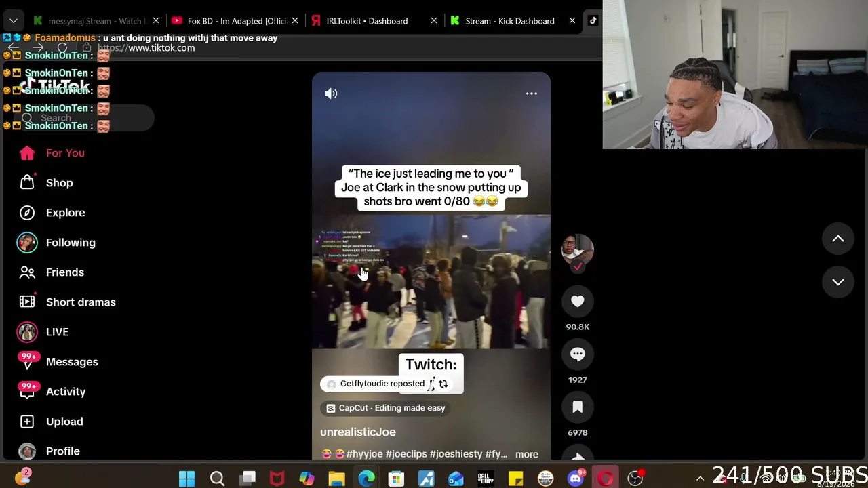Click the Explore compass icon
This screenshot has width=868, height=488.
coord(27,213)
